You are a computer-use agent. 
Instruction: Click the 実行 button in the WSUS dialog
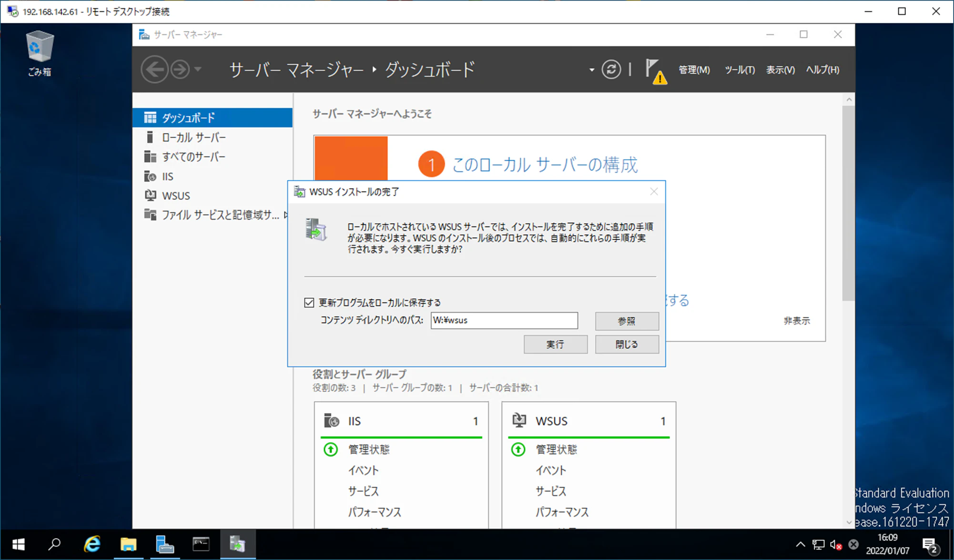pos(555,345)
